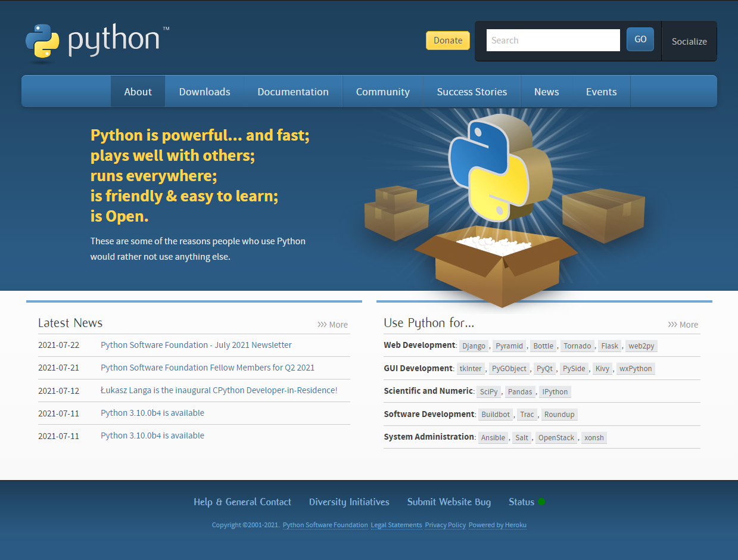The height and width of the screenshot is (560, 738).
Task: Open Fellow Members for Q2 2021 article
Action: coord(207,368)
